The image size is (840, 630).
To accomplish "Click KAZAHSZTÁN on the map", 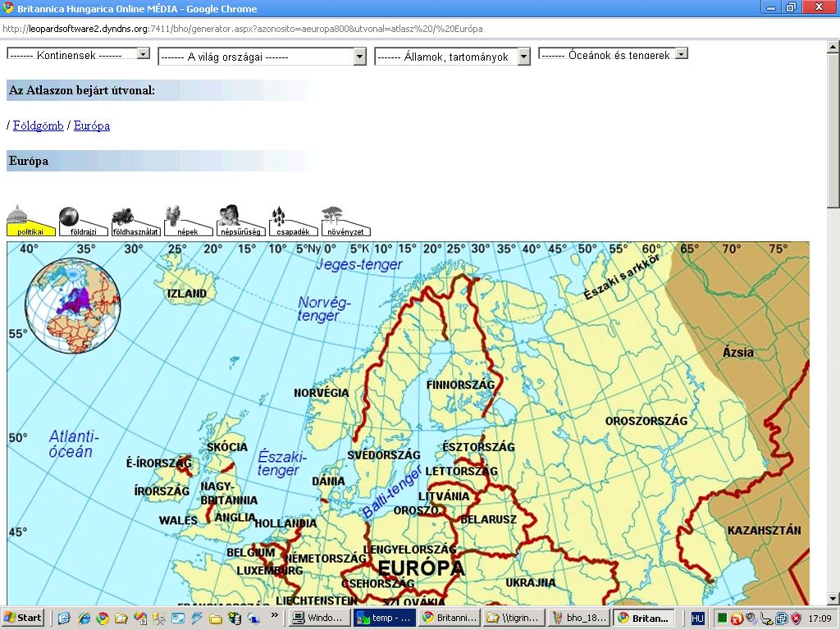I will [764, 531].
